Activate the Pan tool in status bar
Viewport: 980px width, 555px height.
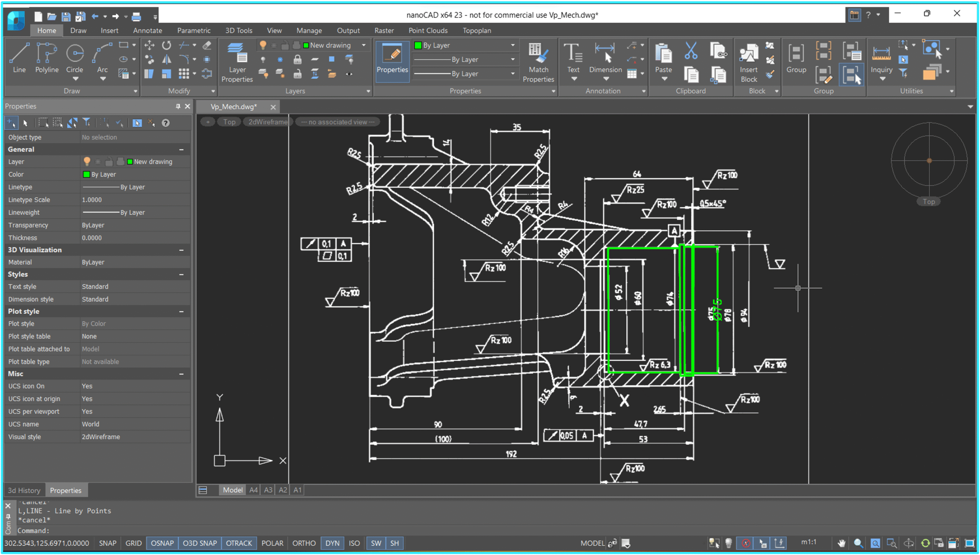842,543
